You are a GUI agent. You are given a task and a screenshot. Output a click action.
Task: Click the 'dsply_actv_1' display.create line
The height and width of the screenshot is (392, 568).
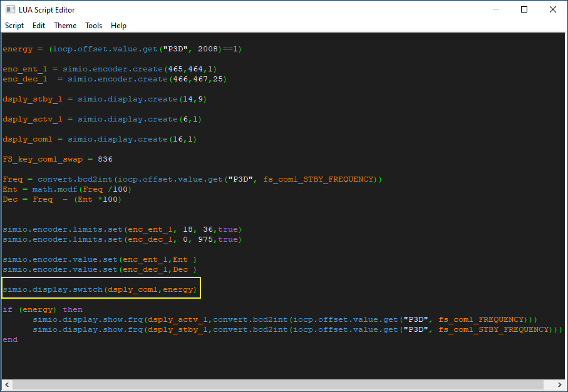coord(102,119)
